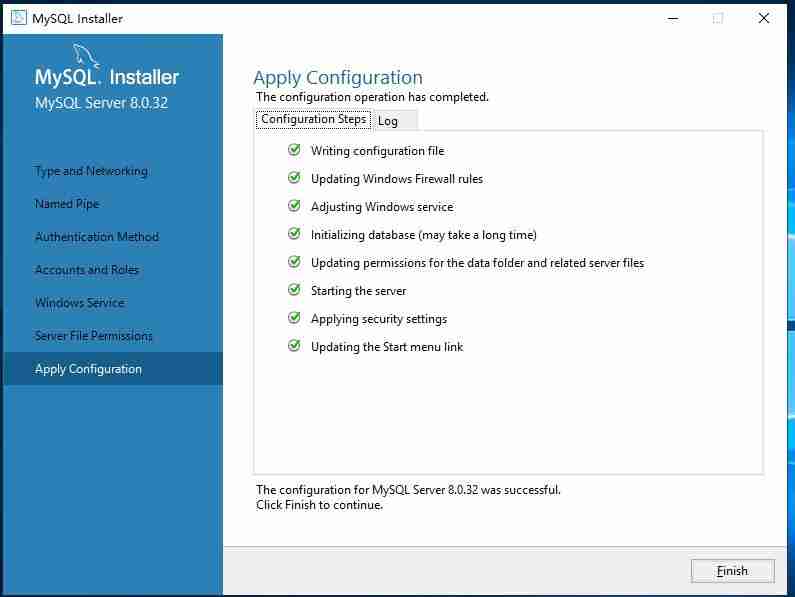Switch to the Log tab
Viewport: 795px width, 597px height.
point(395,121)
